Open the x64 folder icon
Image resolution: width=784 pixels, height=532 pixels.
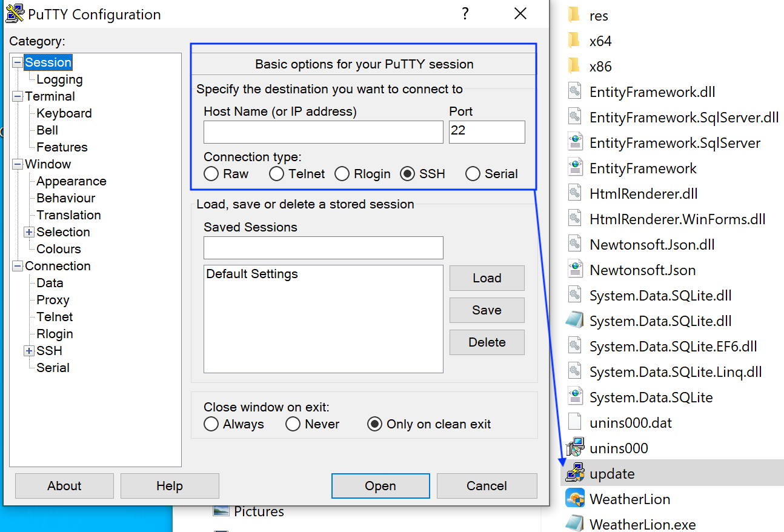click(x=574, y=41)
